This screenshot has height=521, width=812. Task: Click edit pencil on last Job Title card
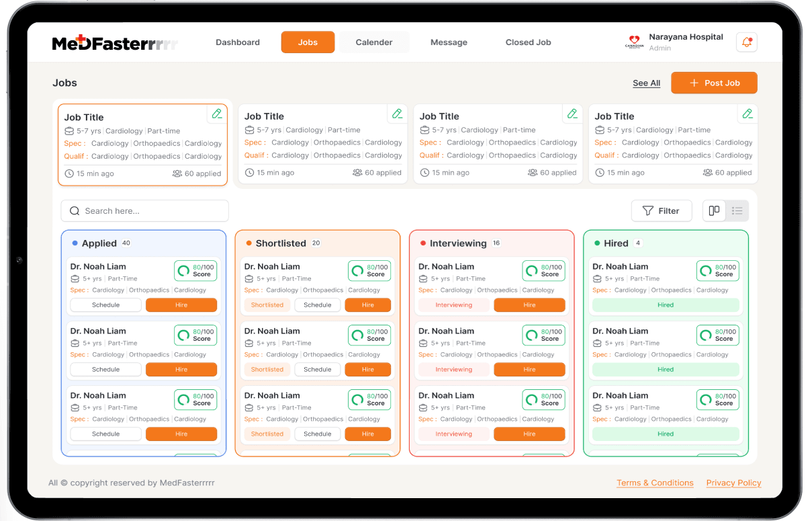coord(748,114)
